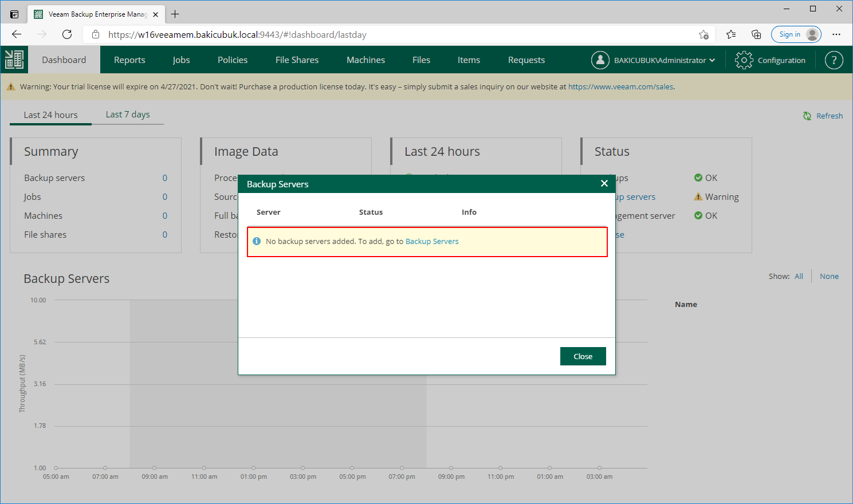Click the Name column header
853x504 pixels.
coord(686,305)
